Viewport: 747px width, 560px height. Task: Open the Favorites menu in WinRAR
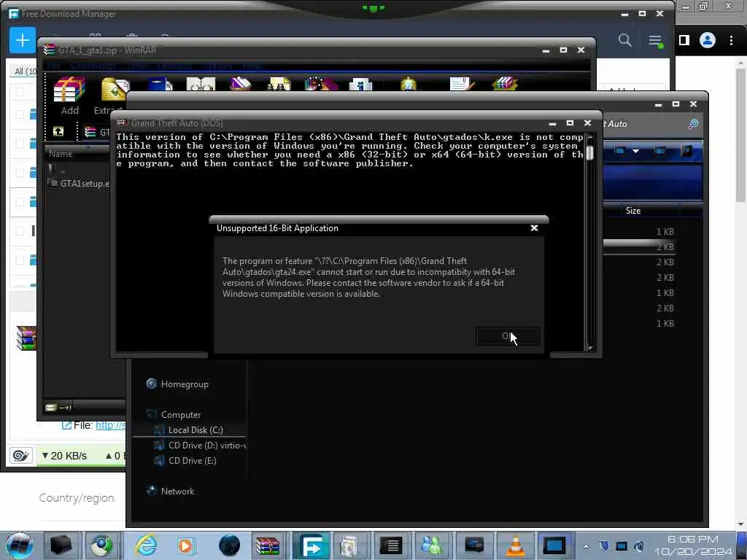click(174, 66)
